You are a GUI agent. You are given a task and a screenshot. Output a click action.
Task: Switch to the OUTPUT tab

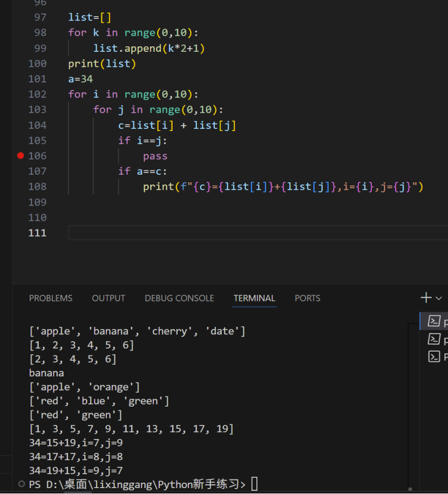(x=108, y=298)
